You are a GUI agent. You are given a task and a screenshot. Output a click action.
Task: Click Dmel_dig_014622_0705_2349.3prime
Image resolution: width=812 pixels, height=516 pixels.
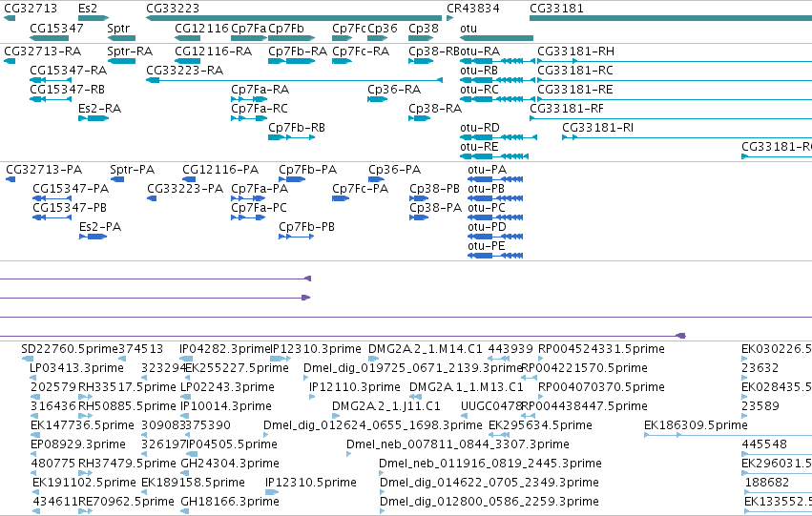point(383,491)
